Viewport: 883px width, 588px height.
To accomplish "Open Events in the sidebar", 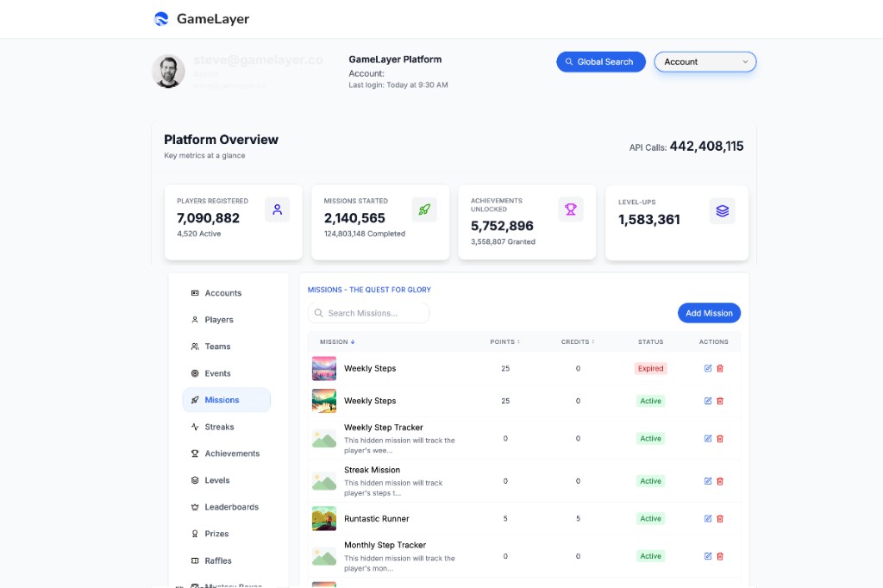I will 227,372.
